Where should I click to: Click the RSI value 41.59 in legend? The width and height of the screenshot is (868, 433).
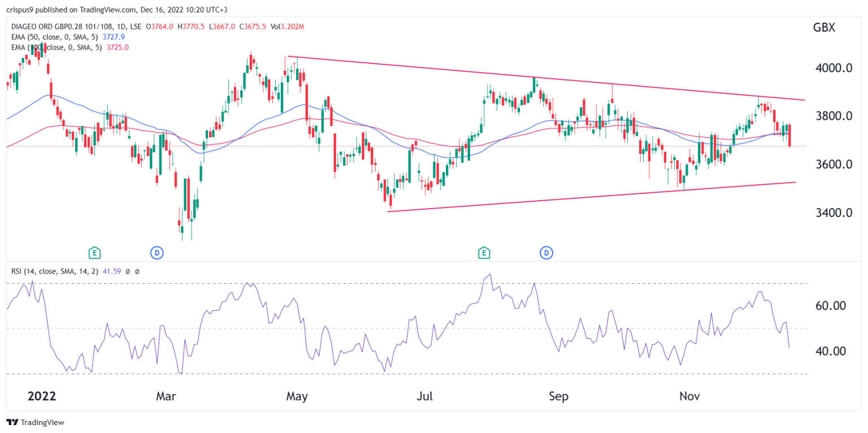coord(110,271)
